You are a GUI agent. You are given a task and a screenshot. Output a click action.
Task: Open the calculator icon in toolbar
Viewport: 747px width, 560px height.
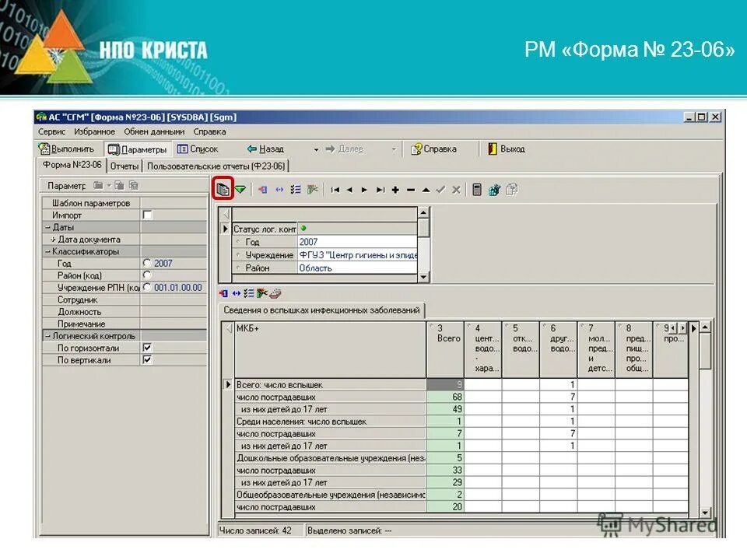coord(476,190)
